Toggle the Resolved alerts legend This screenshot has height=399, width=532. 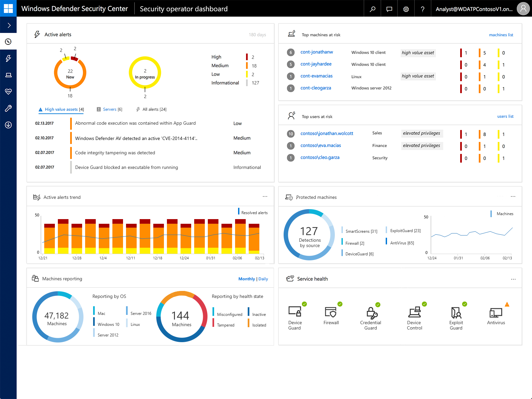(253, 212)
